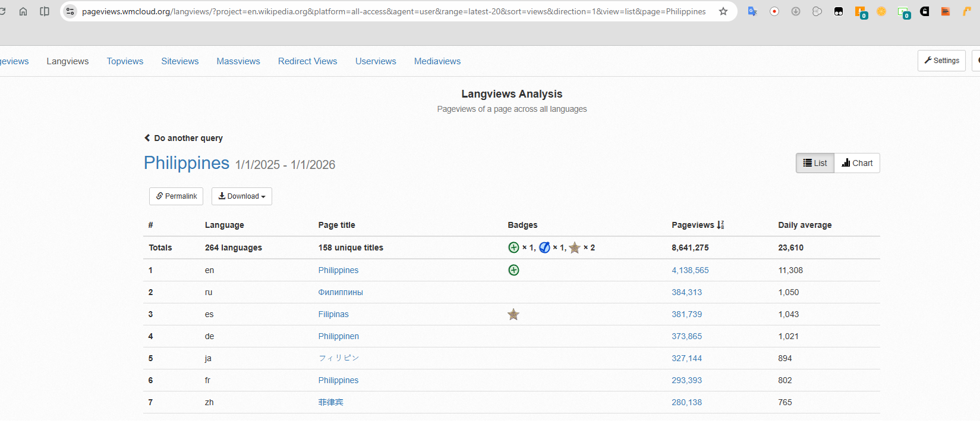The height and width of the screenshot is (423, 980).
Task: Click the browser home button
Action: pos(23,11)
